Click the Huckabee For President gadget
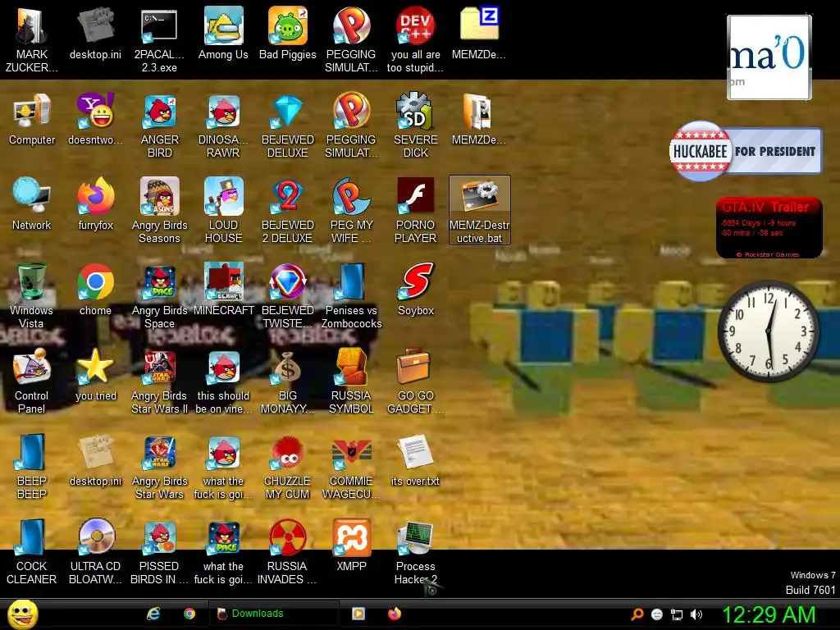Image resolution: width=840 pixels, height=630 pixels. click(x=745, y=151)
